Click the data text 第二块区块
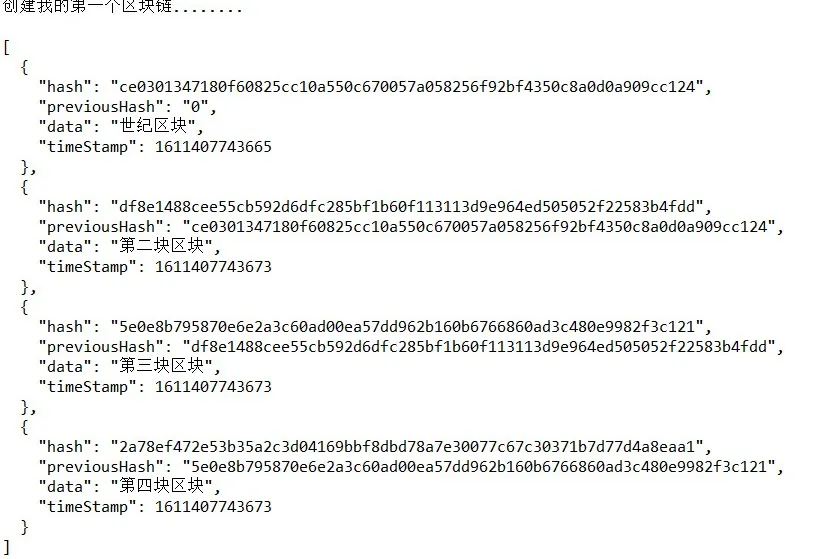The image size is (831, 559). click(x=162, y=246)
